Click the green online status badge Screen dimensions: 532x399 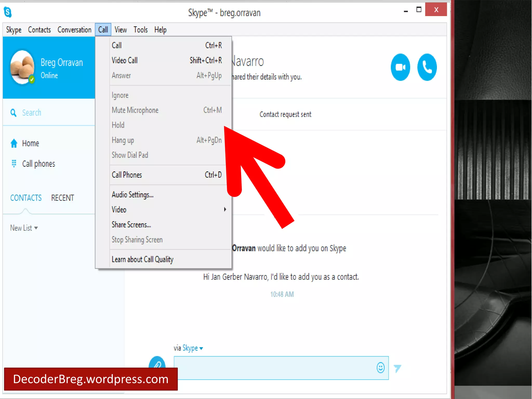[32, 79]
